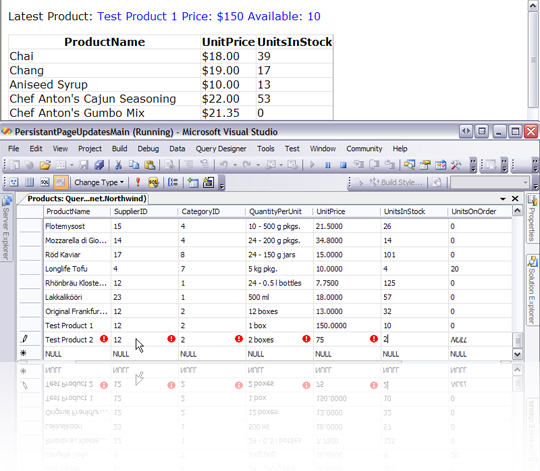Open the Query Designer toolbar options arrow
The width and height of the screenshot is (540, 471).
click(x=222, y=186)
